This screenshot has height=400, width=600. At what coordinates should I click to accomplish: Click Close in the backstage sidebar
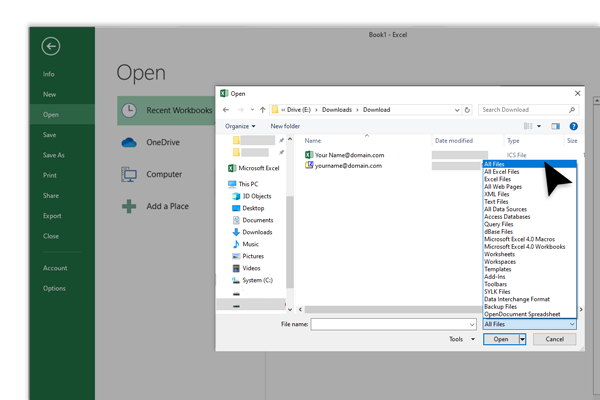click(51, 236)
